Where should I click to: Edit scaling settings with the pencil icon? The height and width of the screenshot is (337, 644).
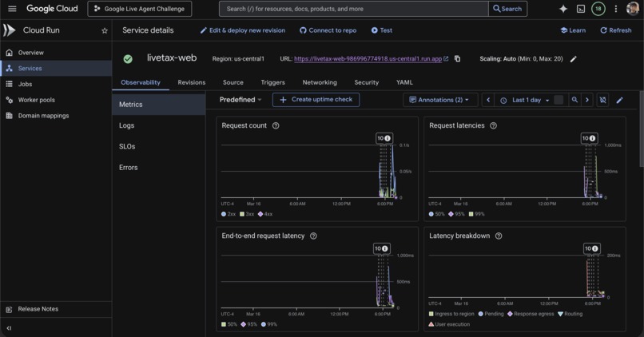(x=574, y=59)
